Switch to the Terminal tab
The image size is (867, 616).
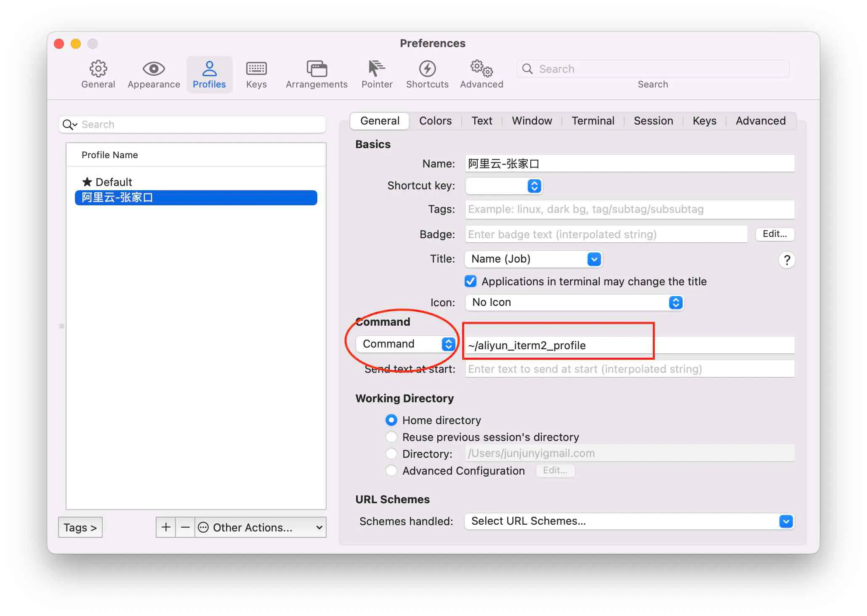(x=593, y=121)
